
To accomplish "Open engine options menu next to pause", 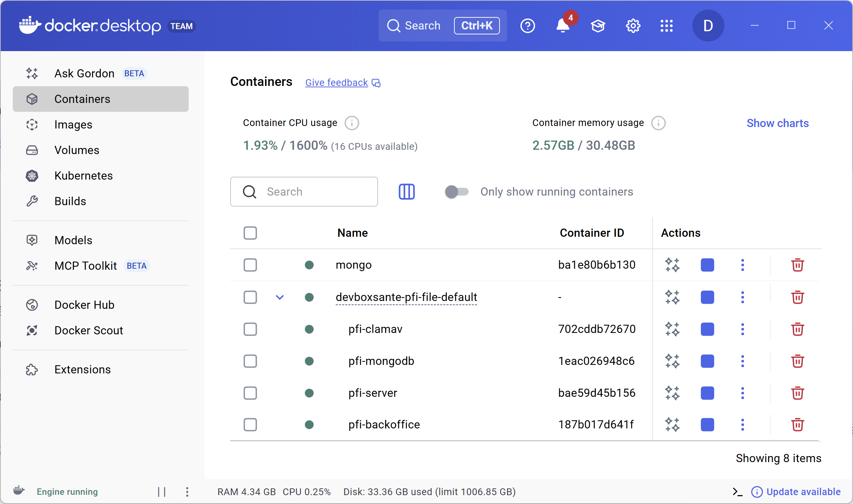I will point(187,492).
